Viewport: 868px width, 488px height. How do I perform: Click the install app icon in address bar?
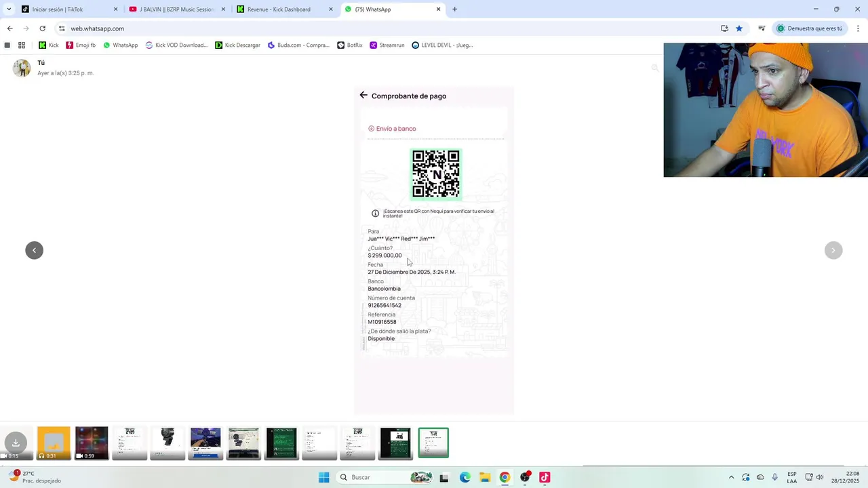click(724, 28)
